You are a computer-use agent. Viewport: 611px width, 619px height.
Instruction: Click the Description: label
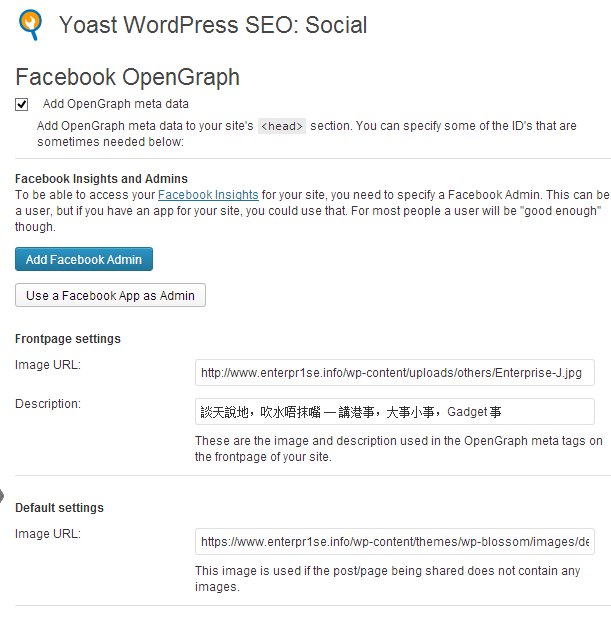(48, 403)
